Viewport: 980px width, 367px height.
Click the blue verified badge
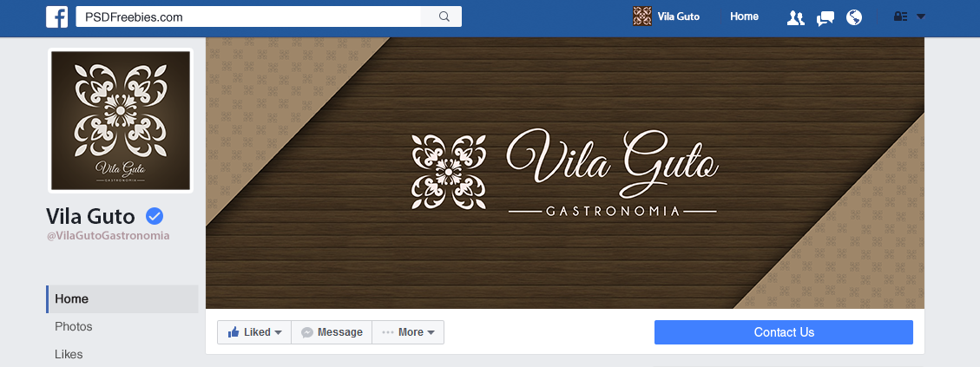tap(155, 216)
